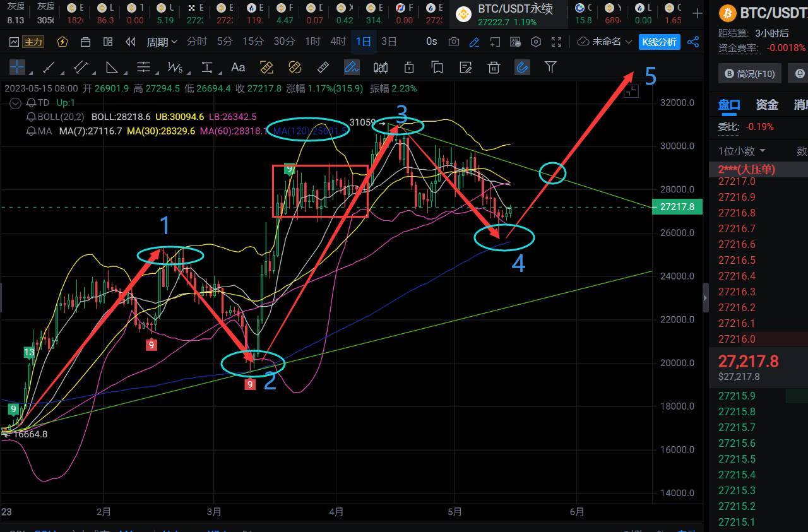This screenshot has width=808, height=532.
Task: Click the ask price 27217.0 row
Action: click(x=757, y=182)
